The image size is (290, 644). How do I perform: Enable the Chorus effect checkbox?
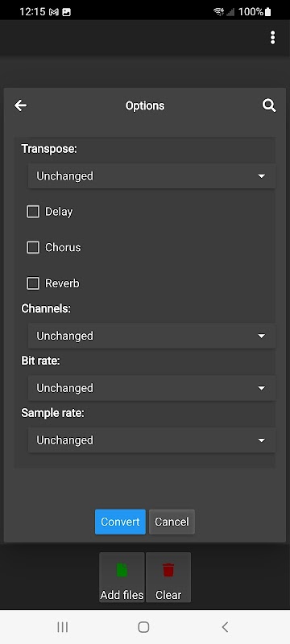[x=33, y=247]
